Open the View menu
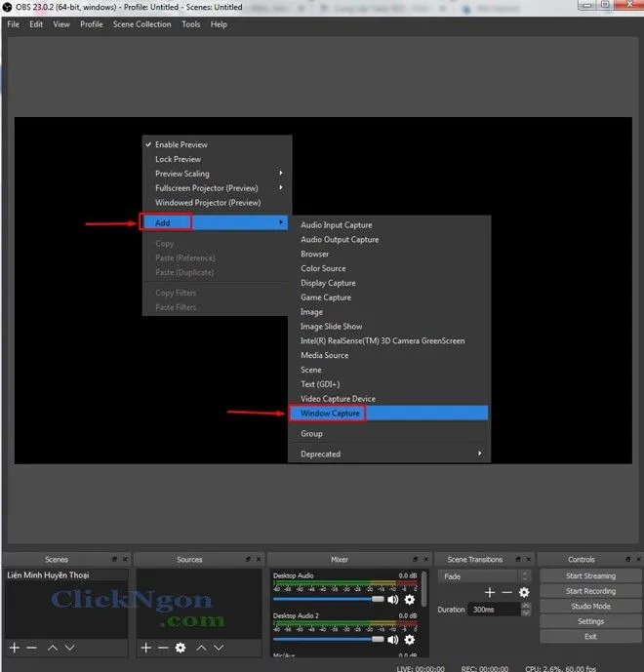 61,24
